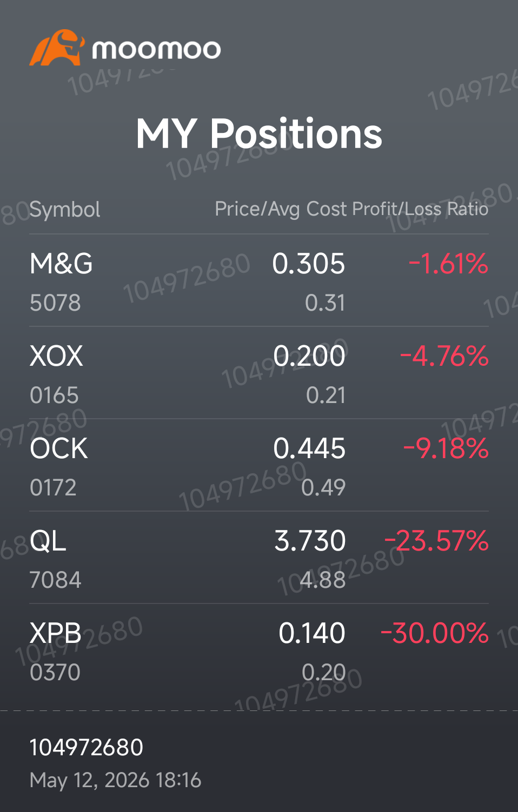The height and width of the screenshot is (812, 518).
Task: Click XOX loss ratio -4.76%
Action: 444,357
